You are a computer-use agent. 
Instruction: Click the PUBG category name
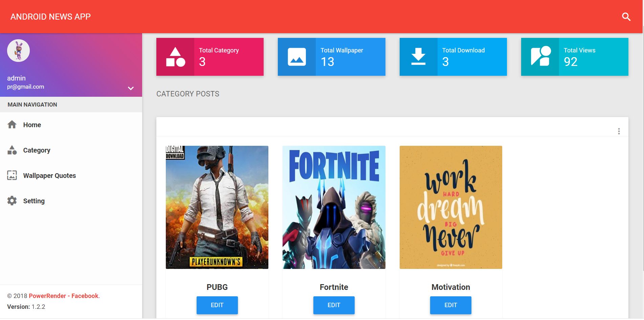coord(217,287)
